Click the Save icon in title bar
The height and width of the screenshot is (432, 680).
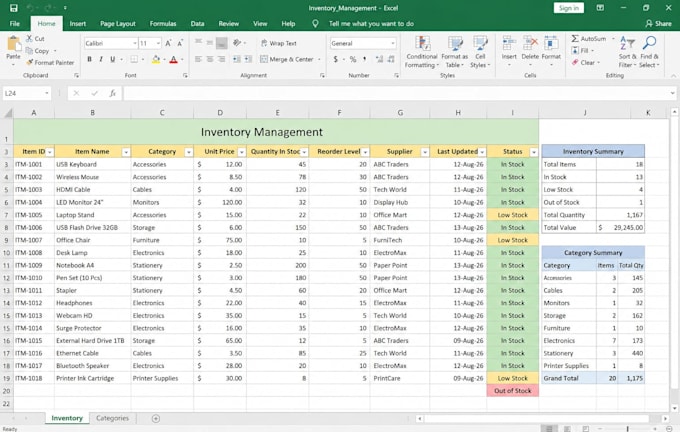(x=13, y=8)
